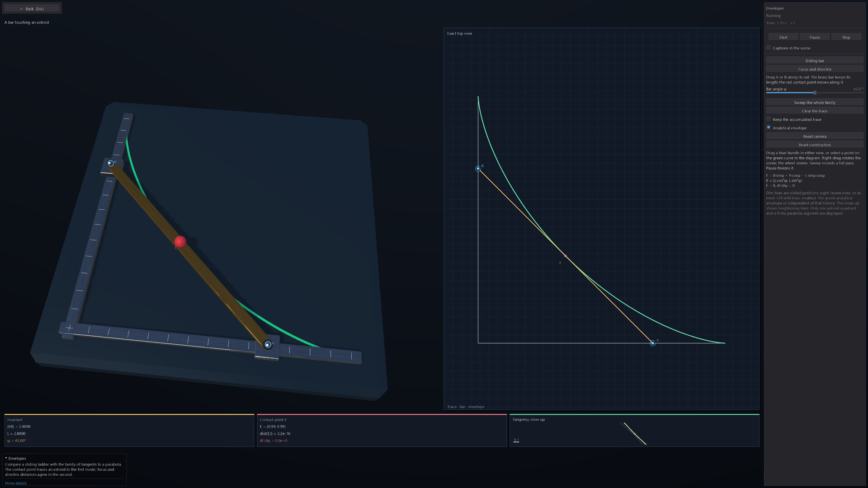This screenshot has height=488, width=868.
Task: Enable Captions in the scene checkbox
Action: tap(769, 47)
